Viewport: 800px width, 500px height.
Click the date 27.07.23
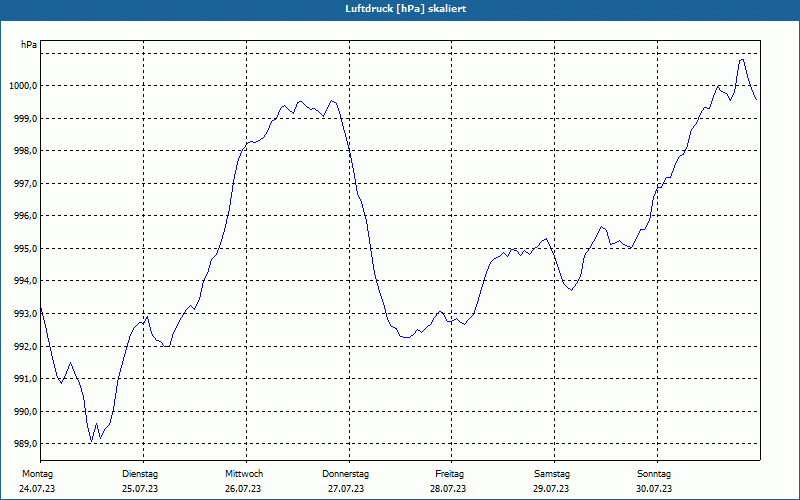(346, 489)
